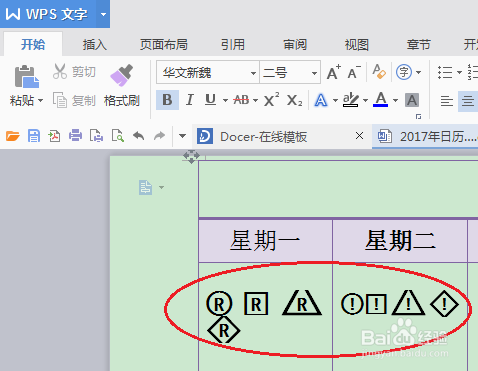The image size is (478, 371).
Task: Expand underline style dropdown arrow
Action: 225,100
